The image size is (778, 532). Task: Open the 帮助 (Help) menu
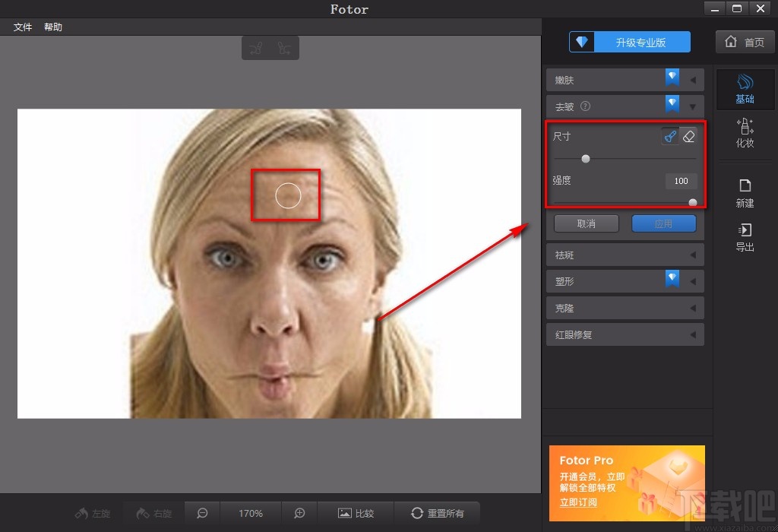pyautogui.click(x=52, y=27)
